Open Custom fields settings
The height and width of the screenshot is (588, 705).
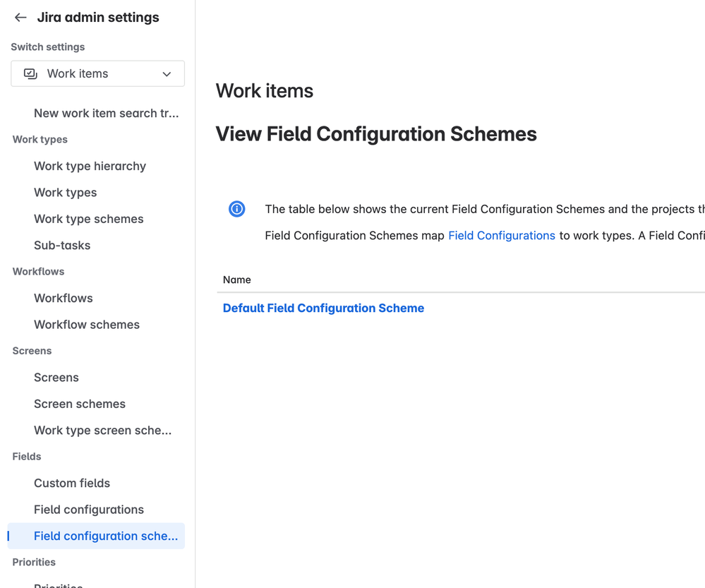[72, 484]
